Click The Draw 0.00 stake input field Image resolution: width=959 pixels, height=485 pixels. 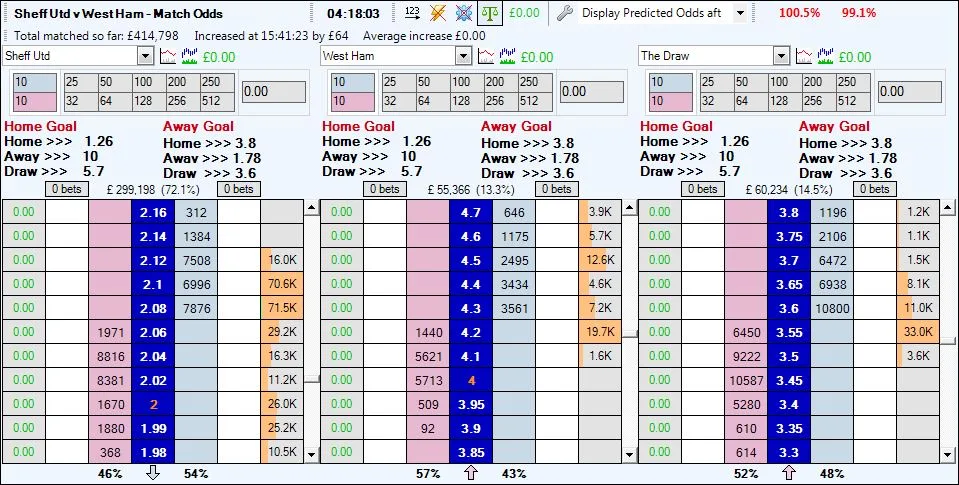click(909, 92)
